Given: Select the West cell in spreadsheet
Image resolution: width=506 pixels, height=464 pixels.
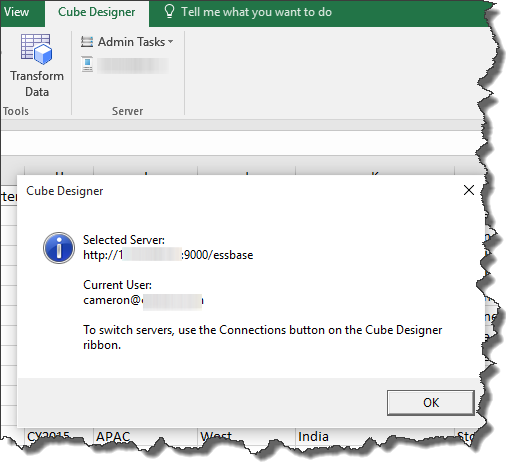Looking at the screenshot, I should click(x=246, y=436).
